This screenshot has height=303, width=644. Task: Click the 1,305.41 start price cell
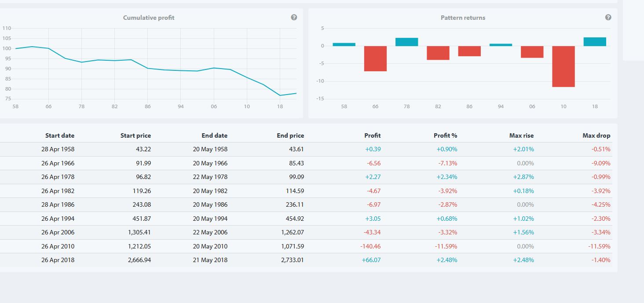pos(139,232)
